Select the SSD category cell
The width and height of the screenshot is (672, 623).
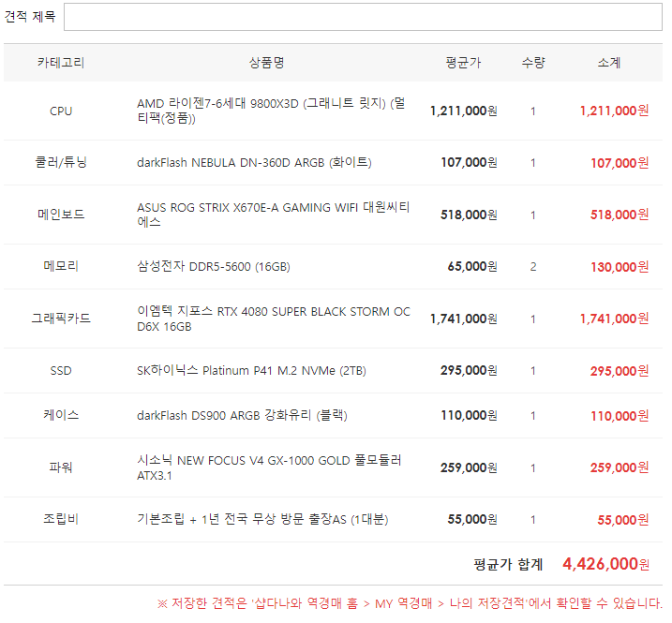tap(61, 371)
